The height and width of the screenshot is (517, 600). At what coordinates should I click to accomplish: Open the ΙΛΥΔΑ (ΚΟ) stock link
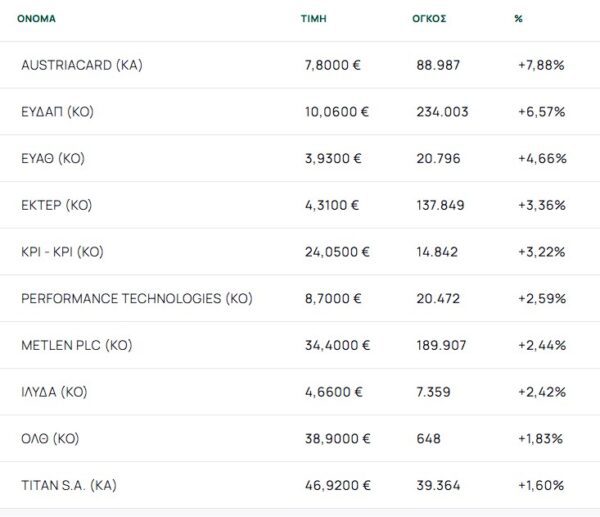pyautogui.click(x=54, y=392)
